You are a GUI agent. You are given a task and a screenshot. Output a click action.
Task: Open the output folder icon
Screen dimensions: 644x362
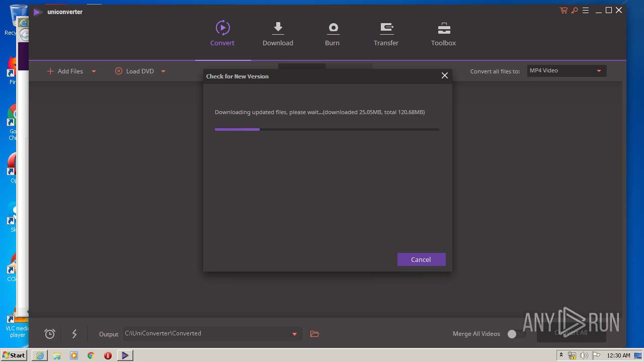tap(314, 334)
